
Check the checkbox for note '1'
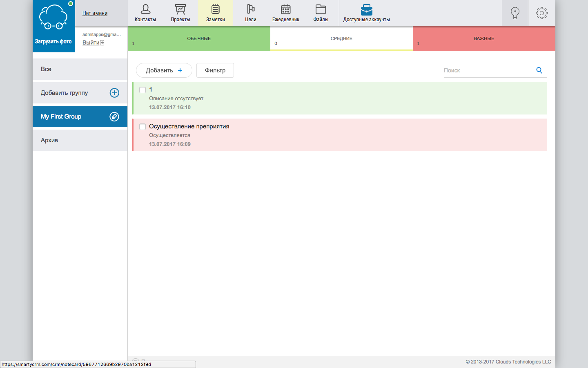click(x=142, y=90)
